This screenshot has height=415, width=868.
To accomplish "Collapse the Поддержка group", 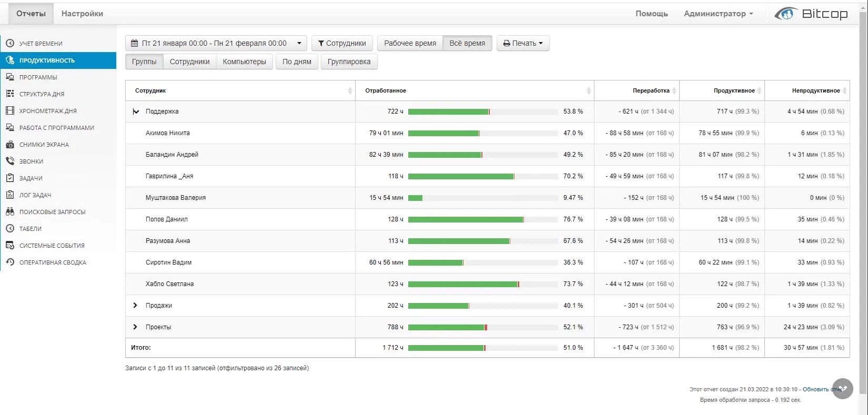I will pyautogui.click(x=136, y=112).
